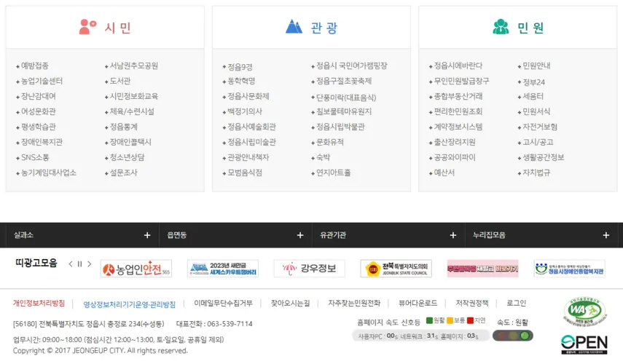623x364 pixels.
Task: Click the mountain icon beside 관광
Action: point(294,27)
